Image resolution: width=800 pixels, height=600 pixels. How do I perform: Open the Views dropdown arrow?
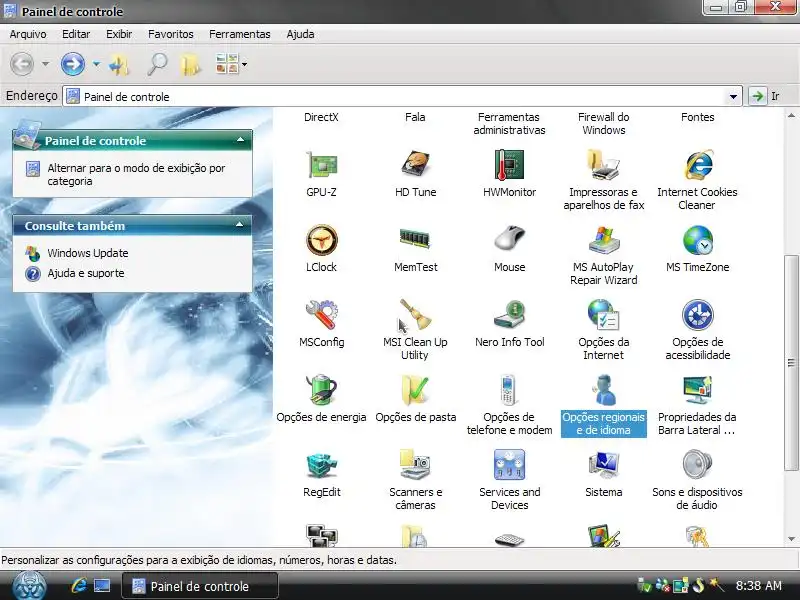pyautogui.click(x=244, y=64)
